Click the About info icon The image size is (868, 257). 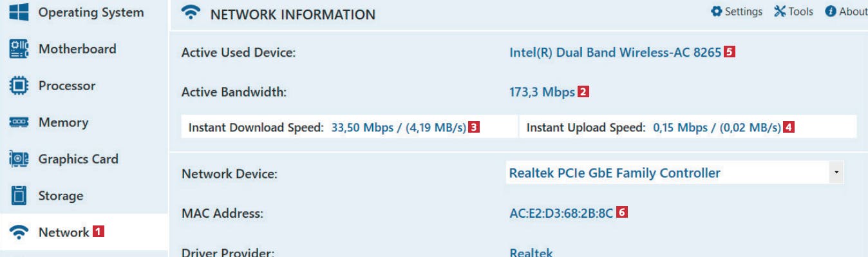[831, 12]
